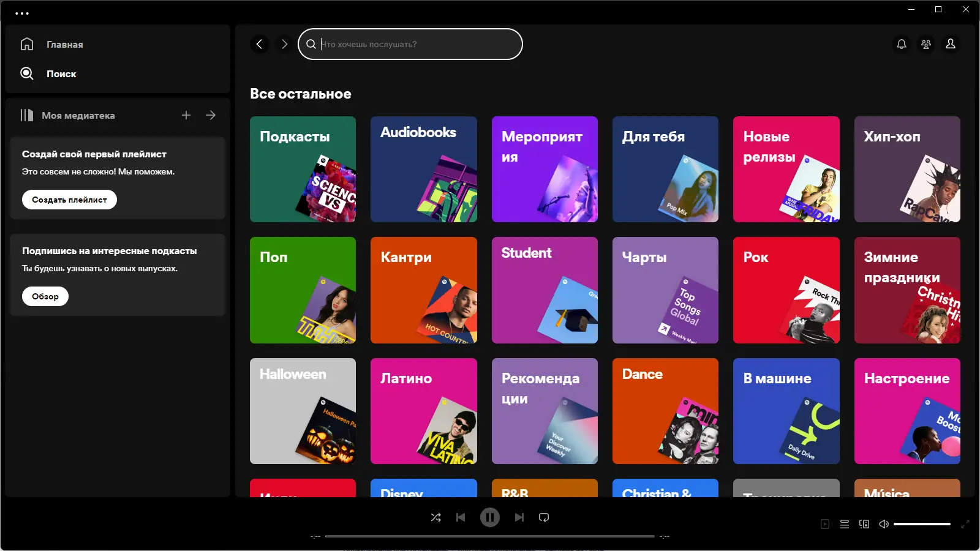The width and height of the screenshot is (980, 551).
Task: Minimize the Spotify window
Action: (911, 9)
